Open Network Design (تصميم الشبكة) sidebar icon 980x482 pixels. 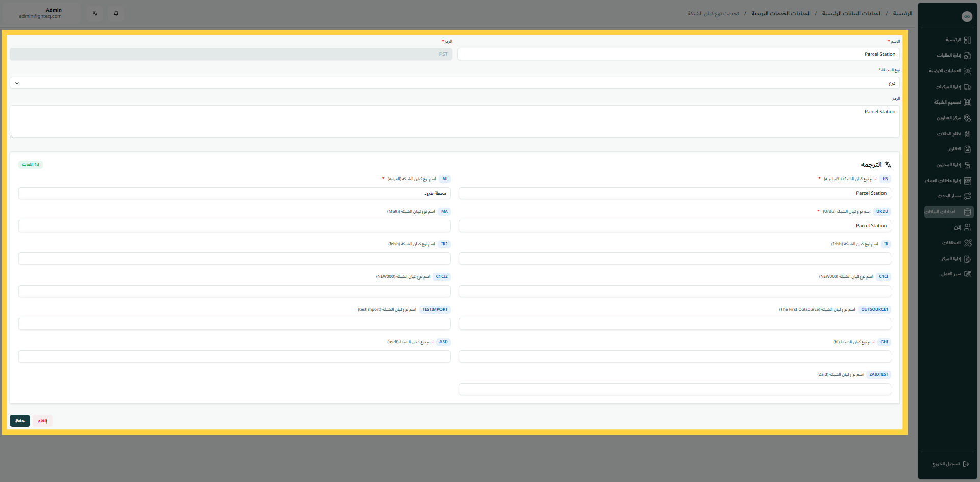(x=967, y=103)
